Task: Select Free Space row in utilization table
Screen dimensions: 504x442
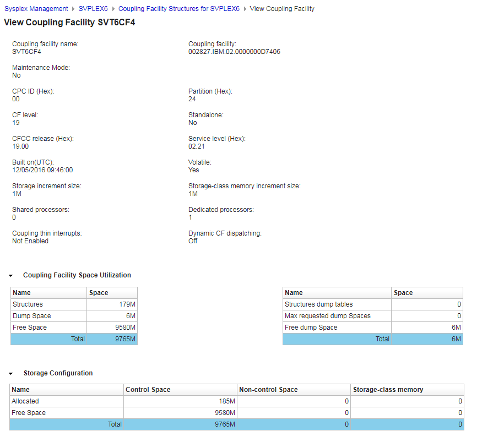Action: 74,328
